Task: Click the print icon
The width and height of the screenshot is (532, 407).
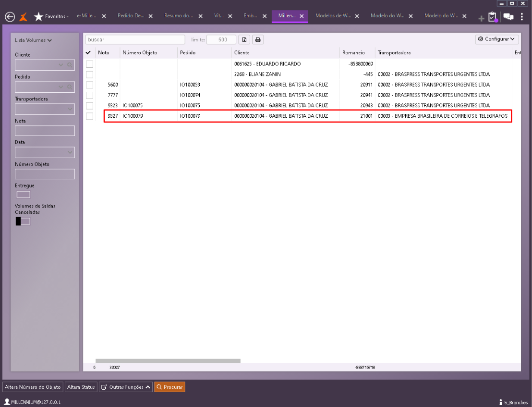Action: click(258, 40)
